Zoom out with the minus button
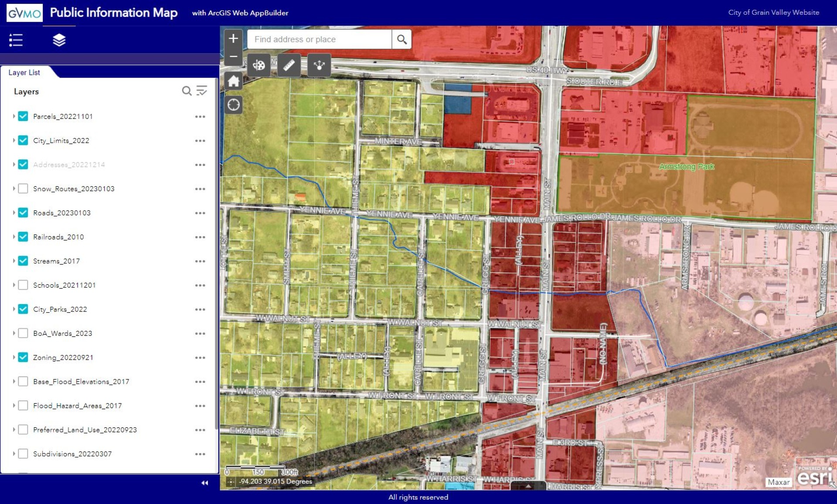This screenshot has height=504, width=837. point(234,57)
